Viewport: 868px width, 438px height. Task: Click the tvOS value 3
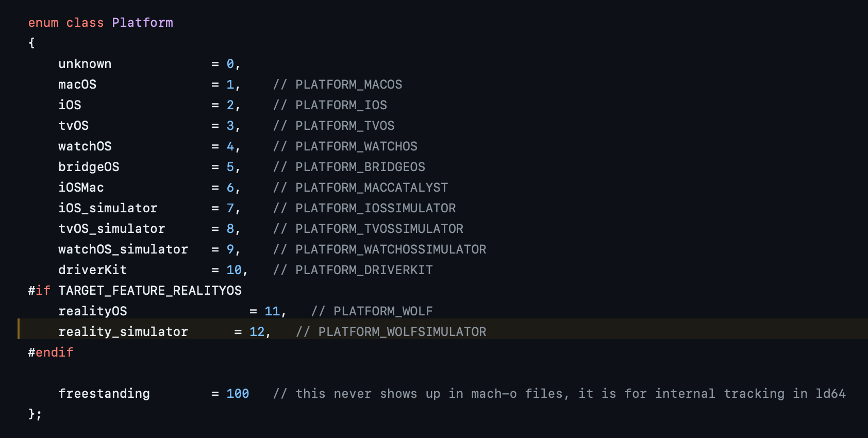point(230,126)
